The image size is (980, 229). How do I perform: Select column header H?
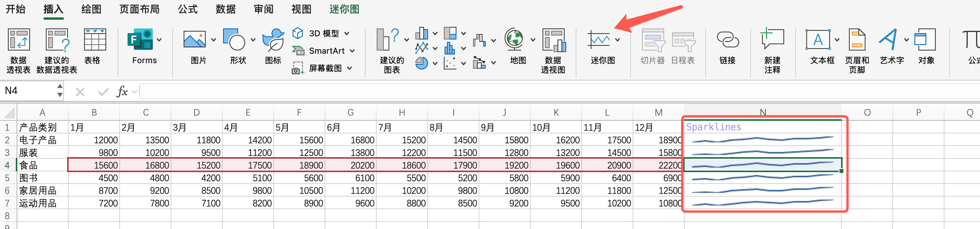point(402,113)
